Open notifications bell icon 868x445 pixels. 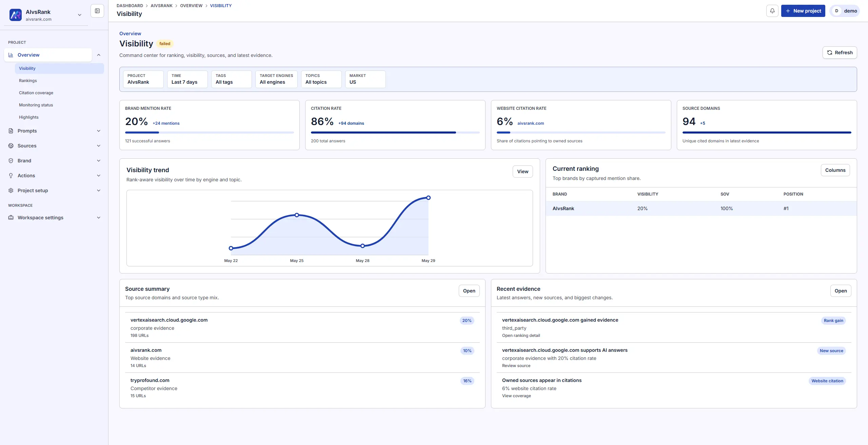coord(772,11)
